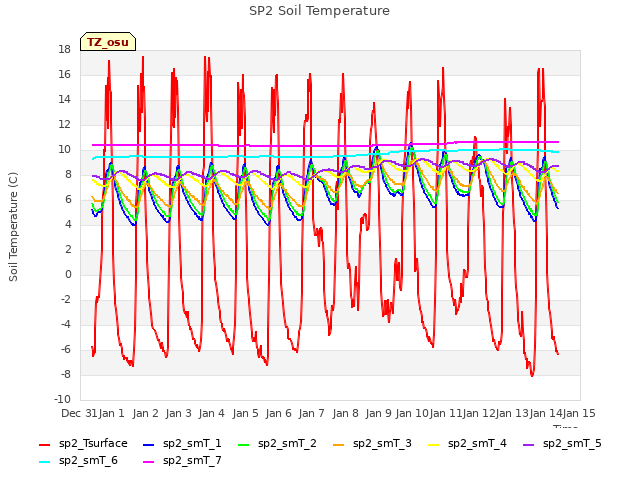640x480 pixels.
Task: Click the 10 y-axis tick label
Action: click(64, 150)
